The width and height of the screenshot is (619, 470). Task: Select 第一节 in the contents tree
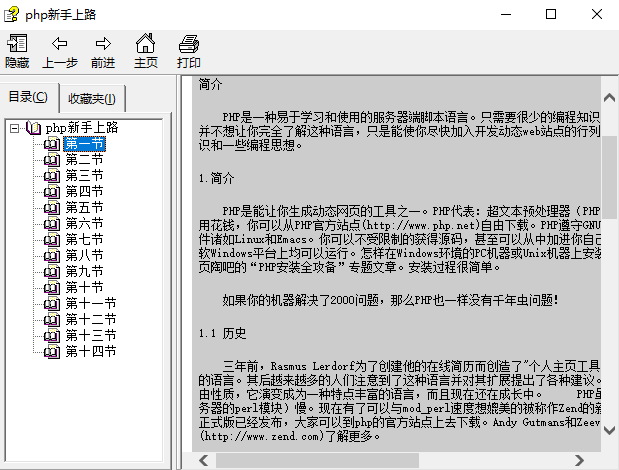(84, 144)
